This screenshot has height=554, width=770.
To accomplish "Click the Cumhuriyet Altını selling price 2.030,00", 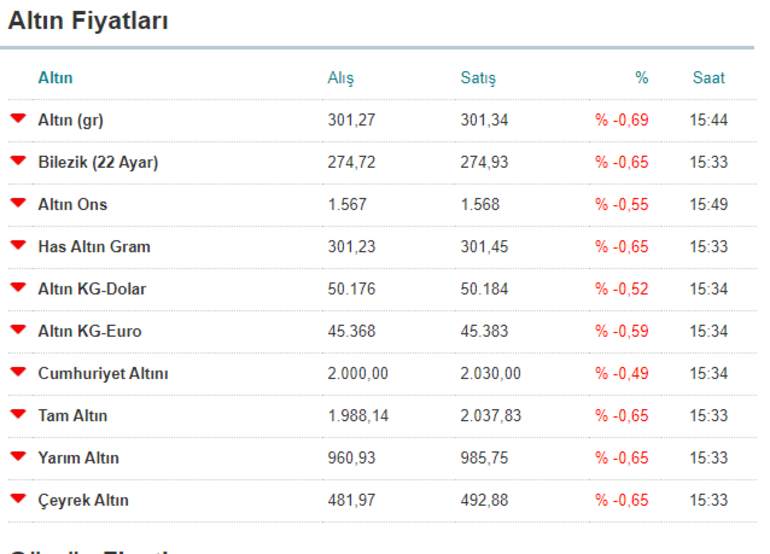I will pyautogui.click(x=491, y=374).
